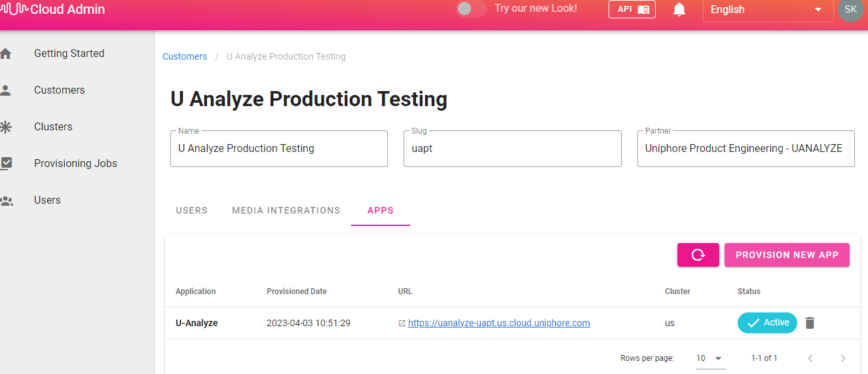The image size is (868, 374).
Task: Click the 'U Analyze Production Testing' breadcrumb text
Action: (x=286, y=56)
